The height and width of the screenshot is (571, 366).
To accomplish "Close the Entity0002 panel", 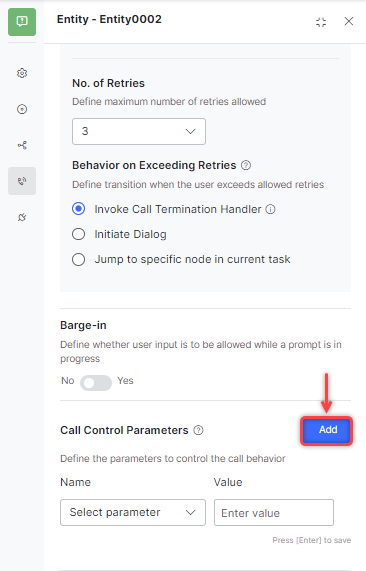I will pyautogui.click(x=349, y=21).
